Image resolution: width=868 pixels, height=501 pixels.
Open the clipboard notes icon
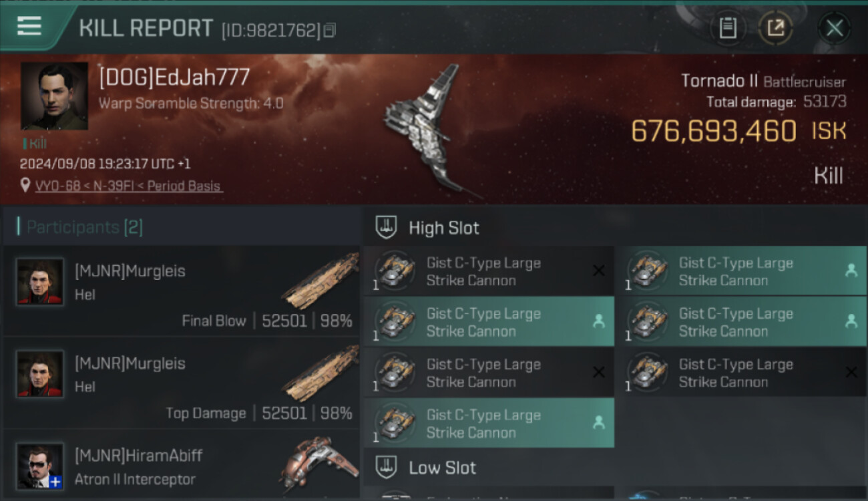coord(728,28)
